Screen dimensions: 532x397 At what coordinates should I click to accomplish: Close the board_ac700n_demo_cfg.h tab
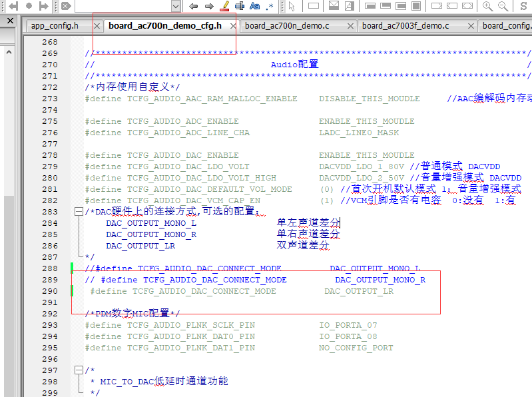(x=233, y=26)
